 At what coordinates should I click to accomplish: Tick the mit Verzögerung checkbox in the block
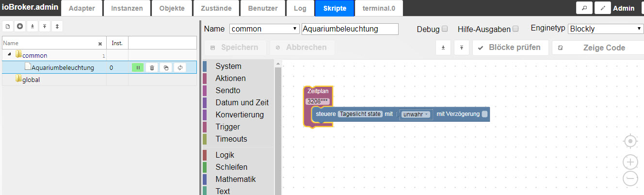[484, 114]
